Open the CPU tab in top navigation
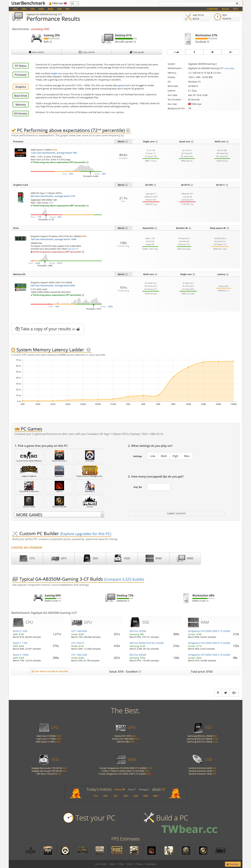The height and width of the screenshot is (868, 251). click(16, 9)
